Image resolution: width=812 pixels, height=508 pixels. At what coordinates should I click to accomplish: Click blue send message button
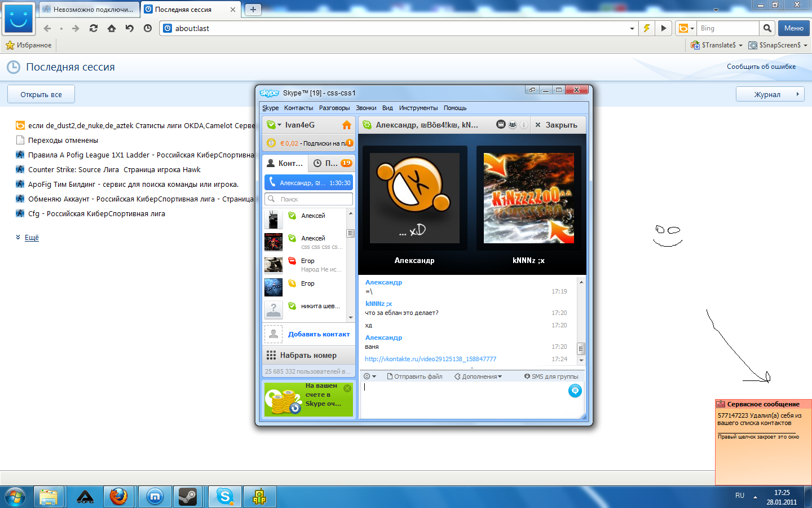575,391
